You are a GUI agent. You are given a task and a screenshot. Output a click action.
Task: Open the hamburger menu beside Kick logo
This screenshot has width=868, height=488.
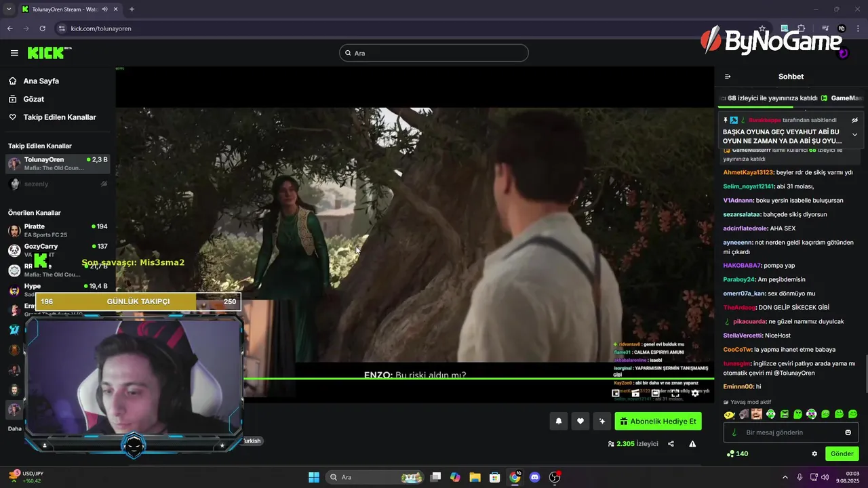click(14, 53)
